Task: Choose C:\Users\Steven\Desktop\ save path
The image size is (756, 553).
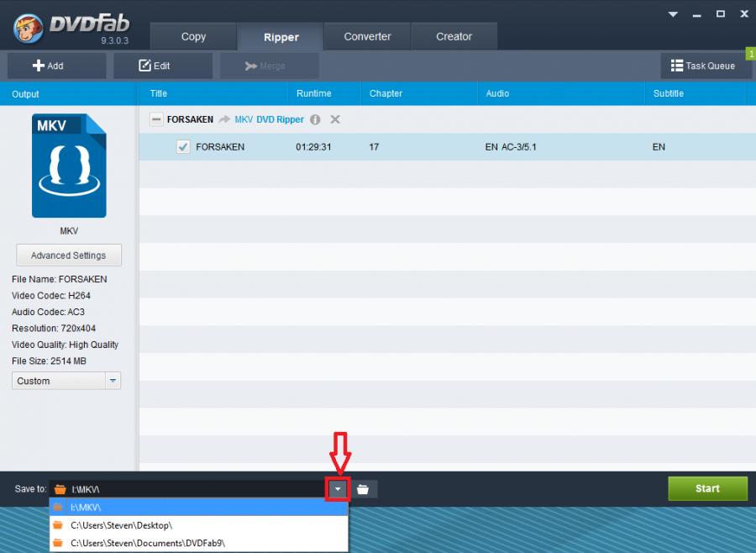Action: 198,525
